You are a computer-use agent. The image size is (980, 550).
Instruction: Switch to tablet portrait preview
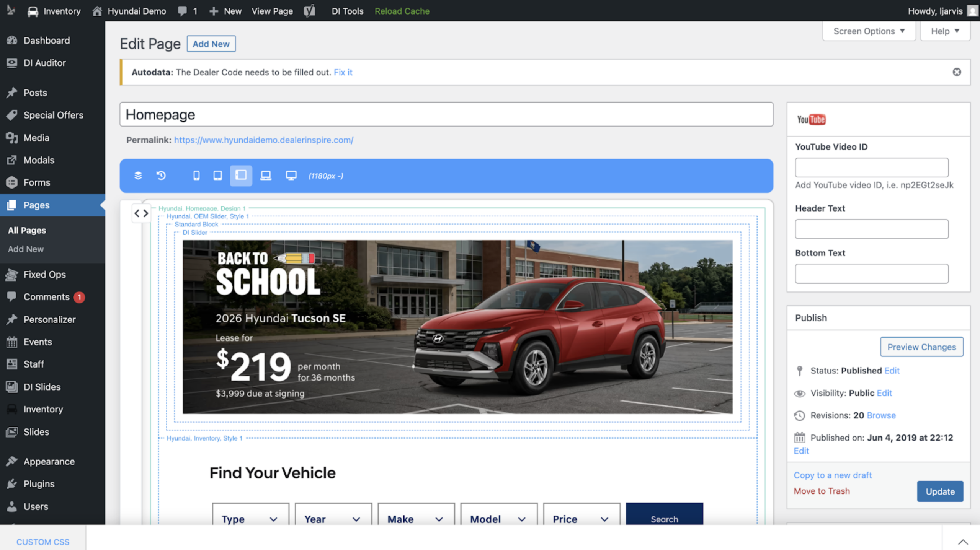tap(218, 176)
